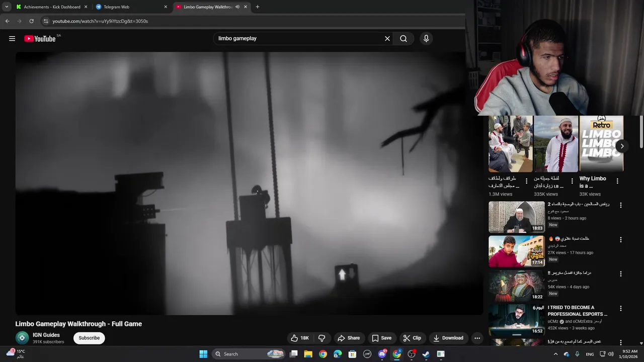Open options for 1.3M views shelf video
The height and width of the screenshot is (362, 644).
pyautogui.click(x=527, y=181)
